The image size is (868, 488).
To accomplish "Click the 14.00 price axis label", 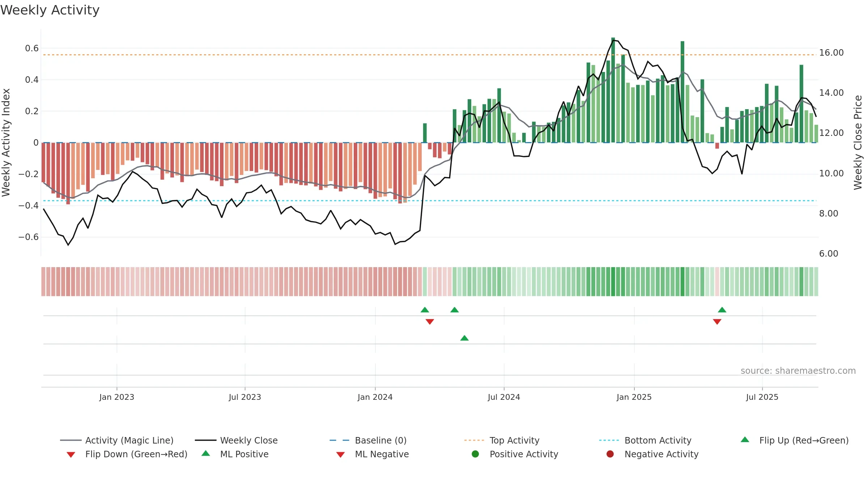I will (831, 93).
